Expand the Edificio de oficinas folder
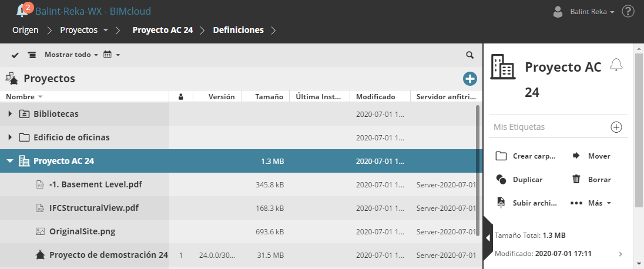Image resolution: width=644 pixels, height=269 pixels. click(x=10, y=137)
